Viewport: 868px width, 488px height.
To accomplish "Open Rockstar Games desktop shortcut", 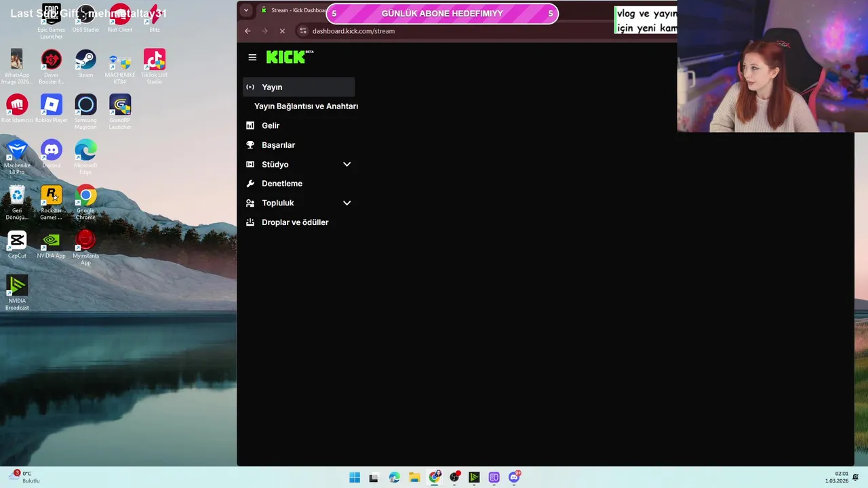I will pos(51,203).
